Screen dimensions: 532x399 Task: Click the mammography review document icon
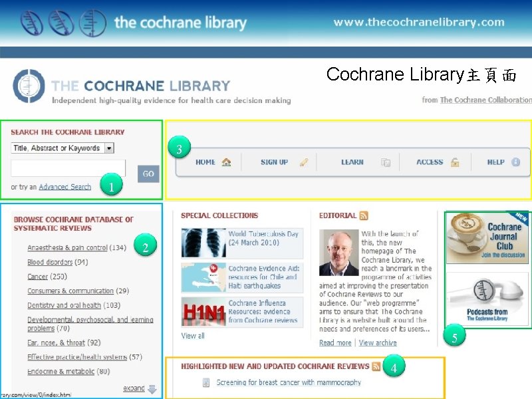206,382
